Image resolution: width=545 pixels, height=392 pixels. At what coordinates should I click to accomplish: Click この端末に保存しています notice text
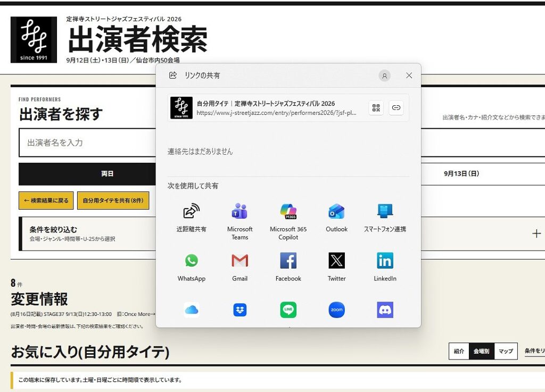point(100,380)
